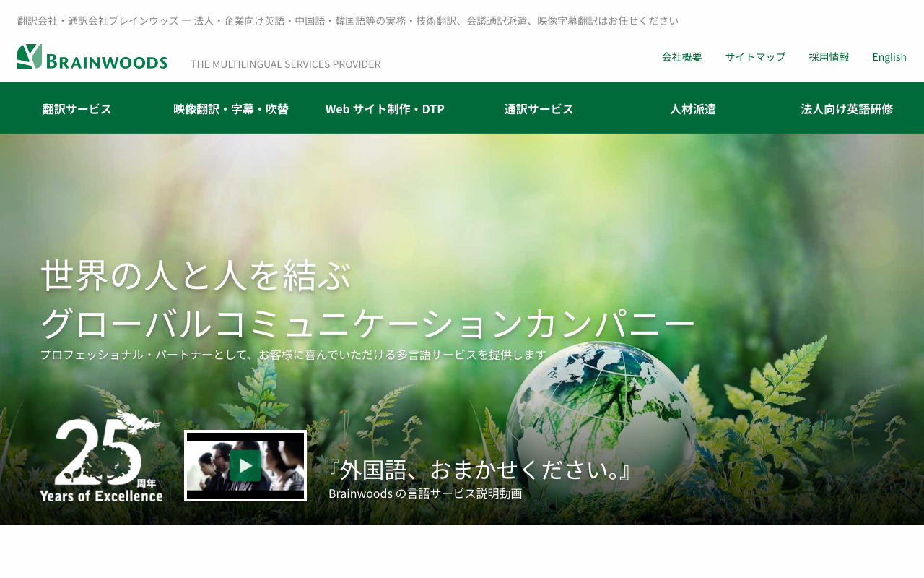Switch the site to English
The image size is (924, 578).
(889, 57)
